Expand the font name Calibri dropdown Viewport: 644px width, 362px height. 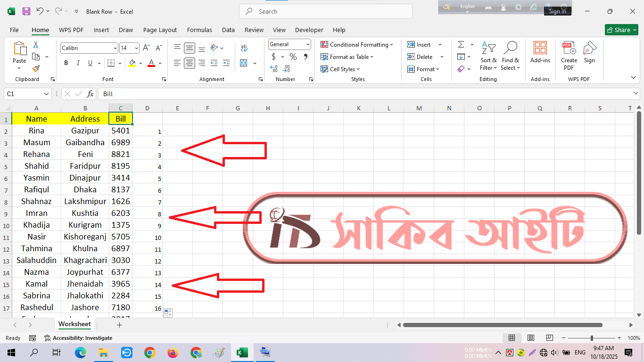pos(115,48)
